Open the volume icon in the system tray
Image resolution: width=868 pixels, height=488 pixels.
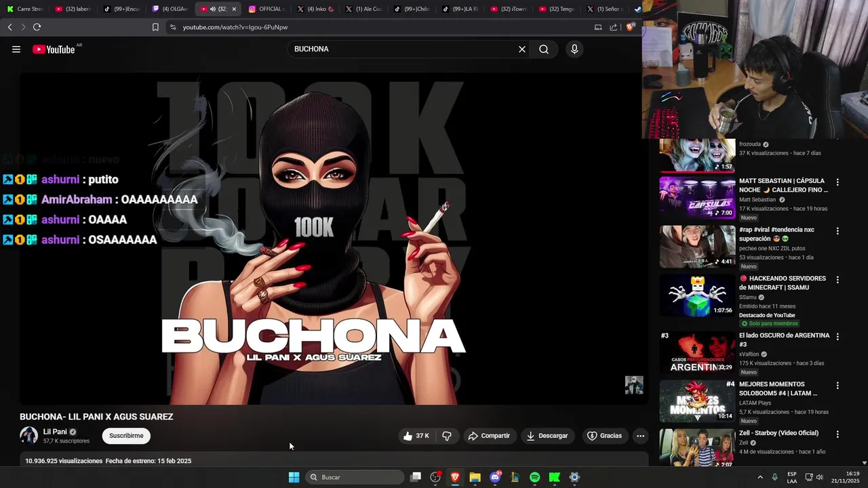820,477
